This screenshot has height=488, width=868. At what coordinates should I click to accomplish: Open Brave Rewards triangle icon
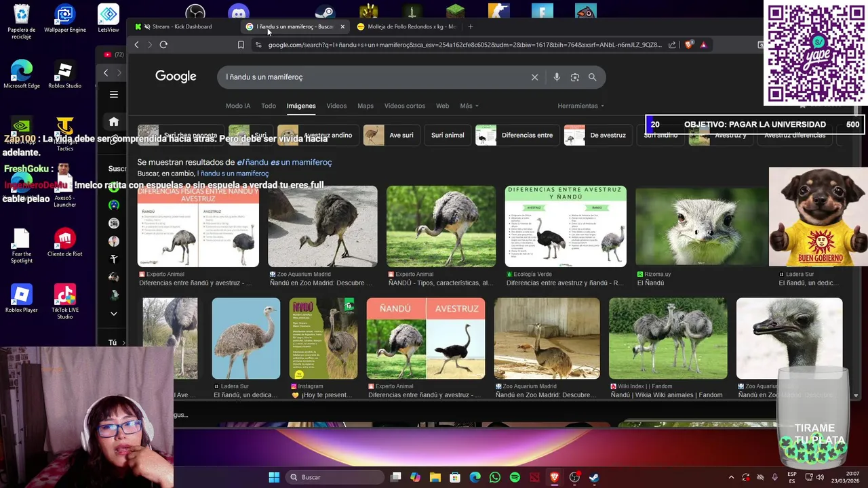[x=703, y=45]
